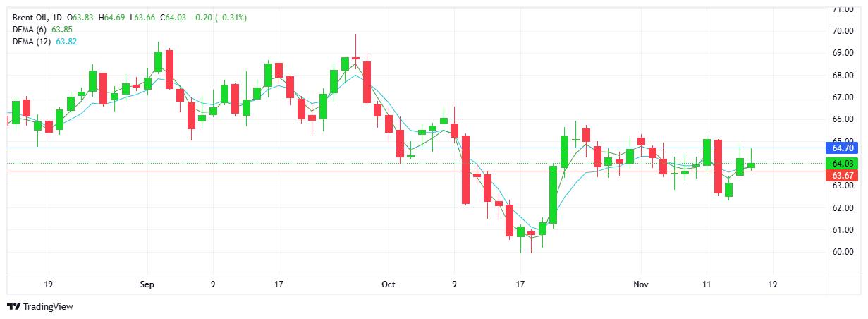The height and width of the screenshot is (319, 868).
Task: Click the red 63.67 price label
Action: point(843,175)
